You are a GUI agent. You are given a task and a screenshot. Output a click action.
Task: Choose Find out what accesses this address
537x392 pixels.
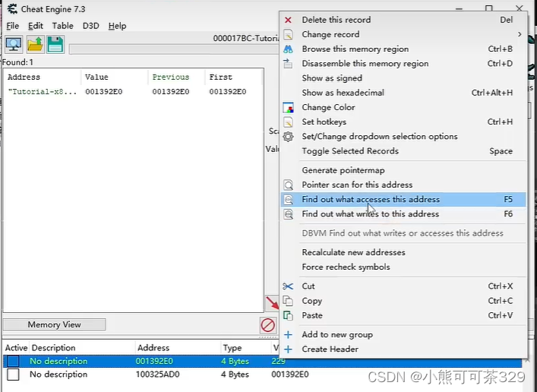pos(403,200)
